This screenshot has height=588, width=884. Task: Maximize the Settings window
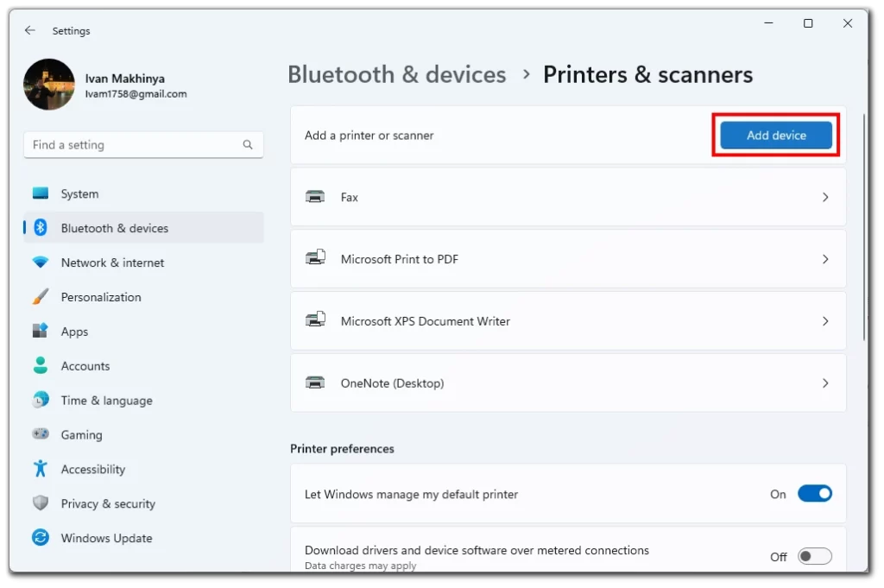pos(808,23)
